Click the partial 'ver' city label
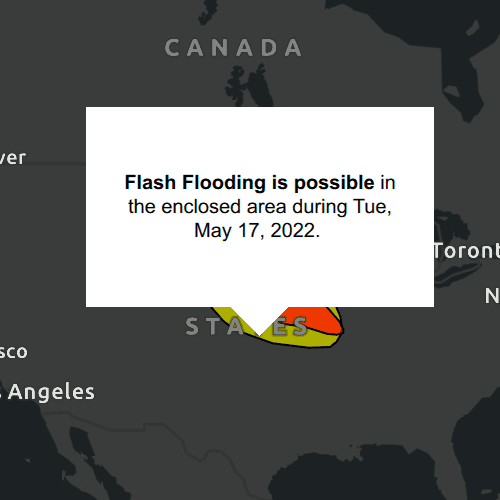The height and width of the screenshot is (500, 500). coord(13,158)
